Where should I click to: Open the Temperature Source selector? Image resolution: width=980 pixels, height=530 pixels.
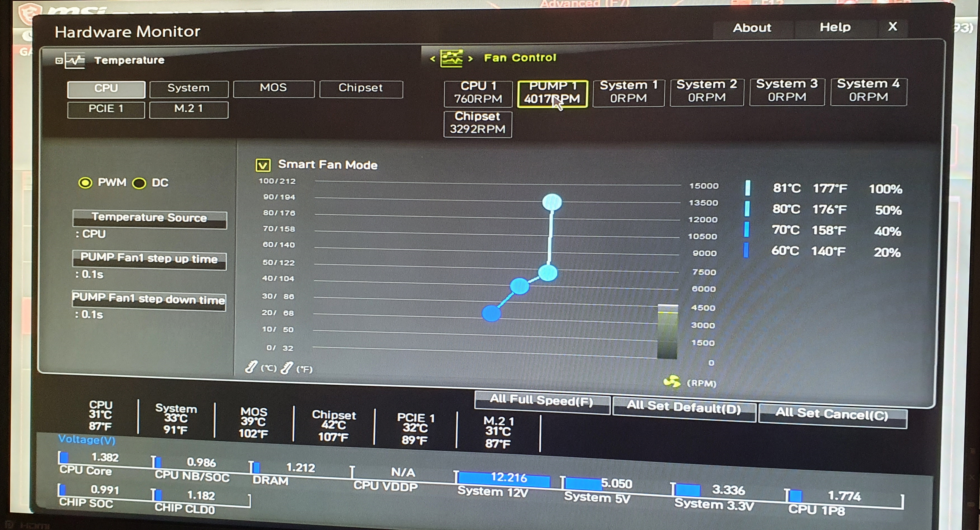coord(150,219)
